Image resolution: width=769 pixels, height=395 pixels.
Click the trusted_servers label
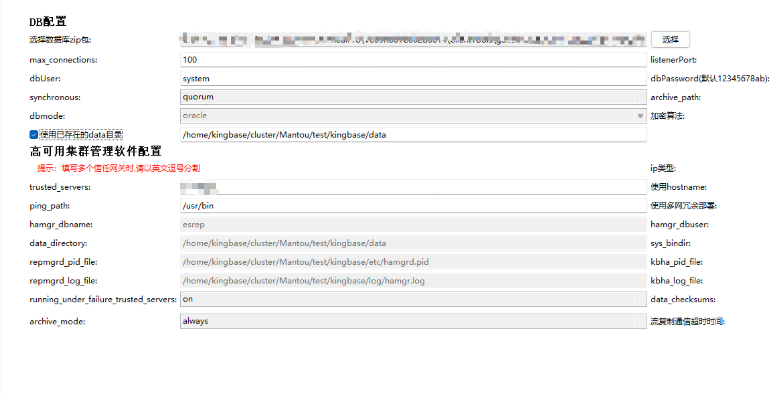pos(60,187)
